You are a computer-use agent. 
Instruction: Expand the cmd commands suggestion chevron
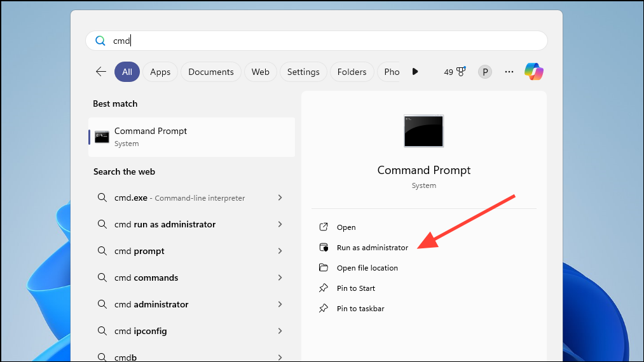click(280, 278)
